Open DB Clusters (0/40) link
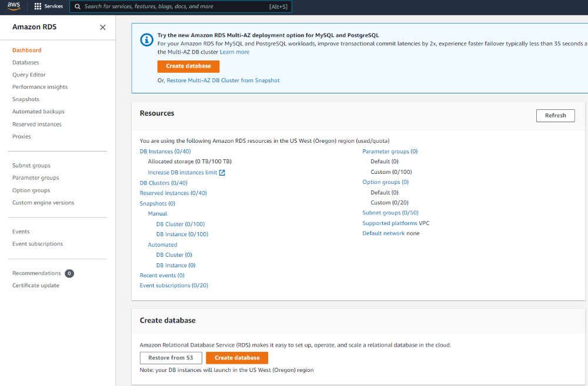The height and width of the screenshot is (386, 588). 163,183
